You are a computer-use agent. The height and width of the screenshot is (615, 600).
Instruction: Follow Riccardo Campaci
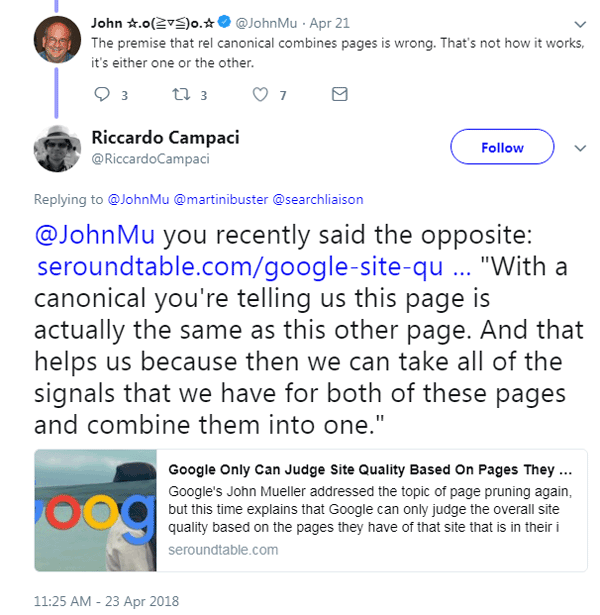(502, 148)
